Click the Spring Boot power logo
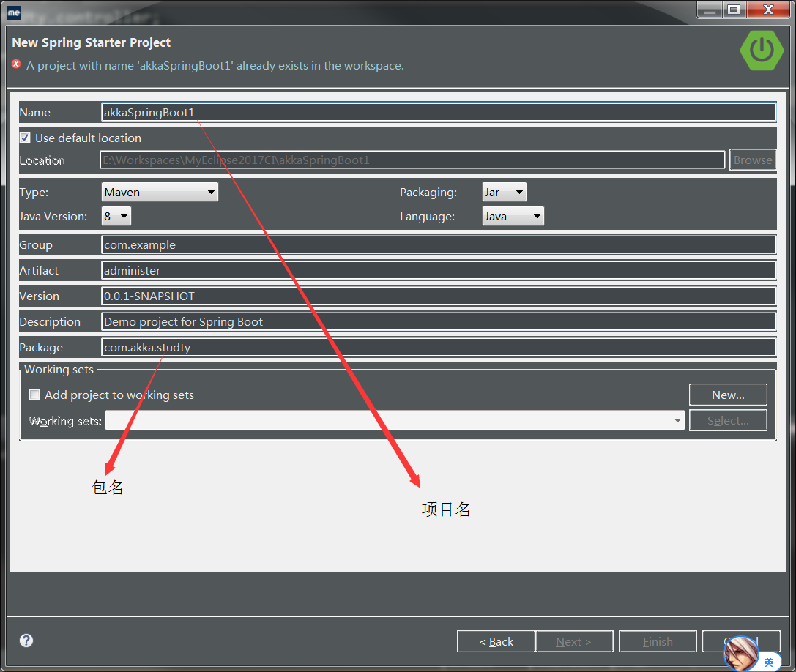Viewport: 796px width, 672px height. click(762, 51)
